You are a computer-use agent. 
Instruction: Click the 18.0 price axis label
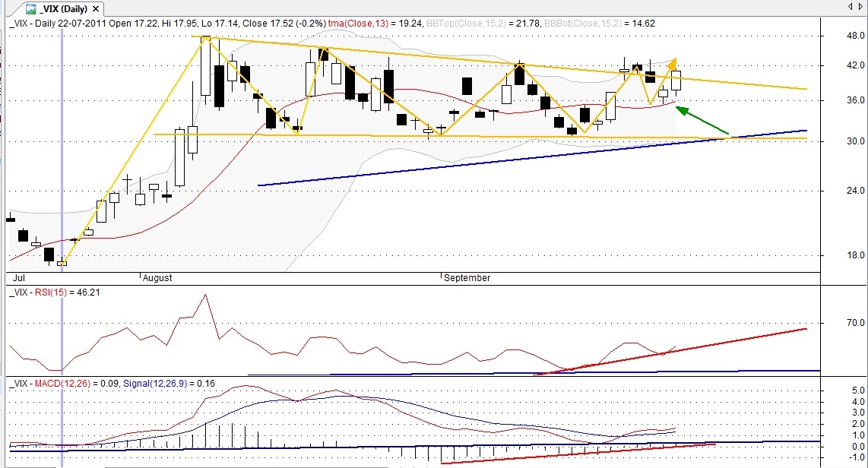click(x=855, y=255)
